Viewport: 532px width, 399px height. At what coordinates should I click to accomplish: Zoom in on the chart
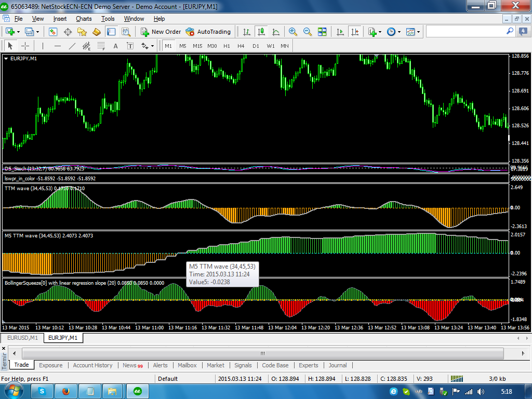293,32
